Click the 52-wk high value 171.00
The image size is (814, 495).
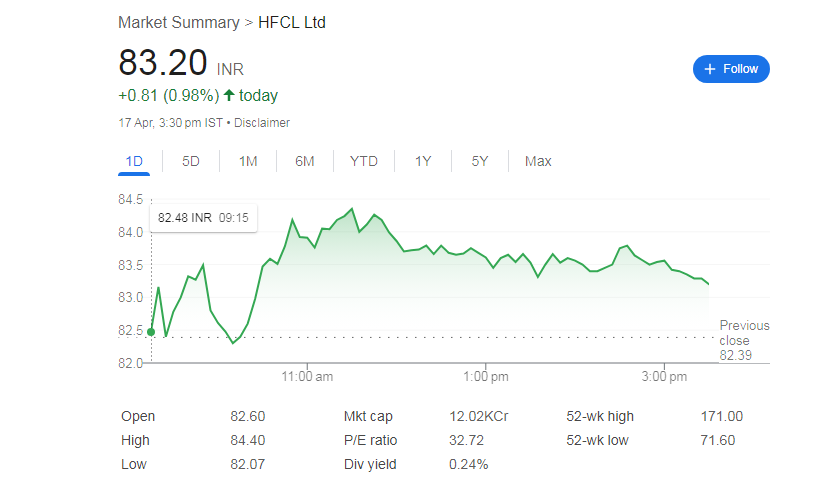coord(722,416)
